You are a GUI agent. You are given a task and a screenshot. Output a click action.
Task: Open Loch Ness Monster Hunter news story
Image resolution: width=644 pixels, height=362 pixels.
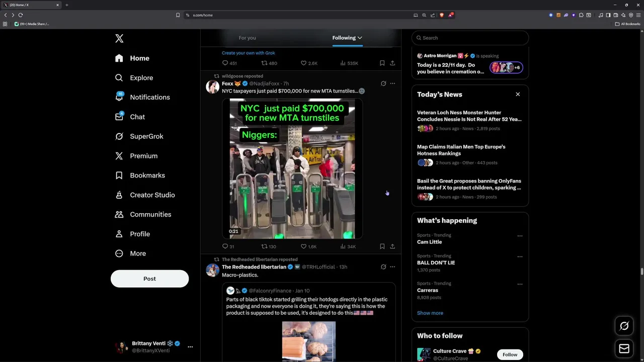470,121
